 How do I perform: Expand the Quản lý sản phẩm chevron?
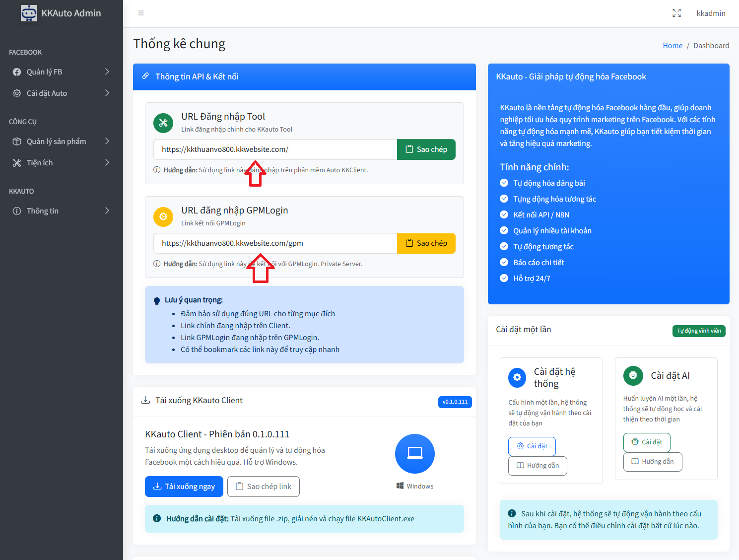pos(107,141)
